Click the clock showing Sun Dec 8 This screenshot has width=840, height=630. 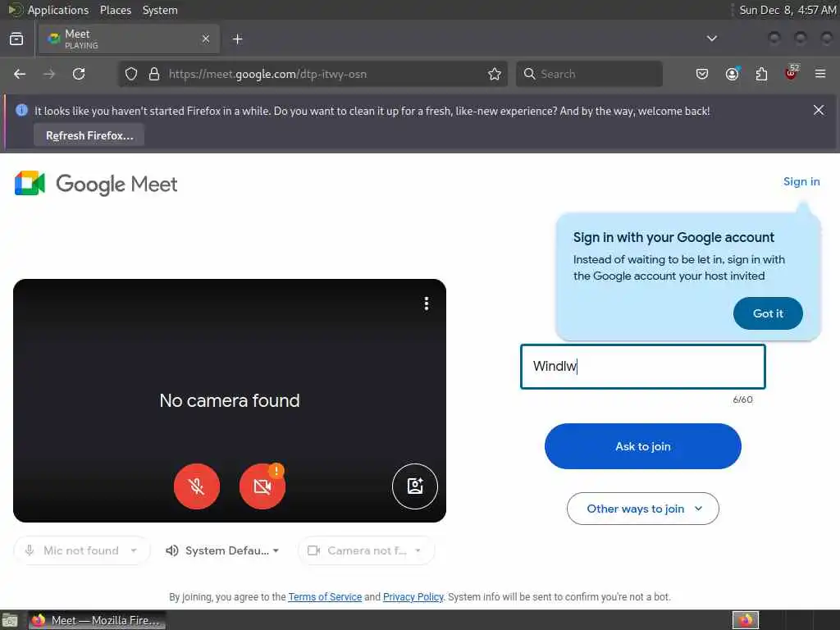(787, 10)
